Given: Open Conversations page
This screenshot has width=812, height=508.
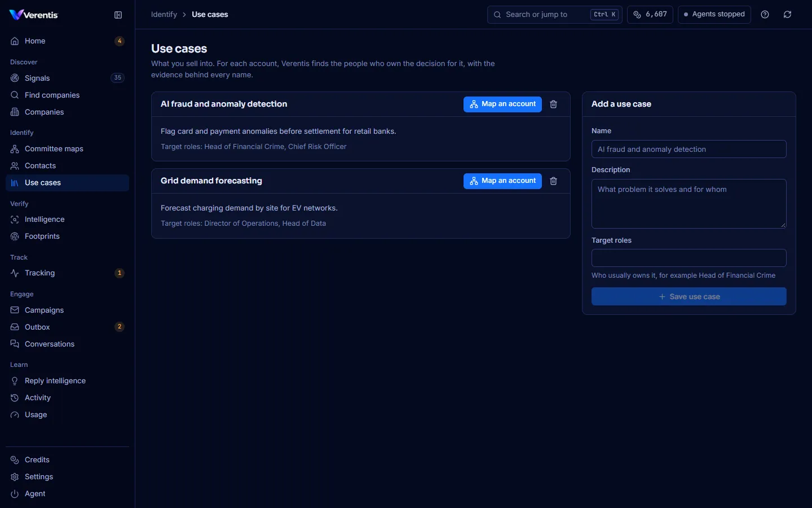Looking at the screenshot, I should [x=67, y=344].
